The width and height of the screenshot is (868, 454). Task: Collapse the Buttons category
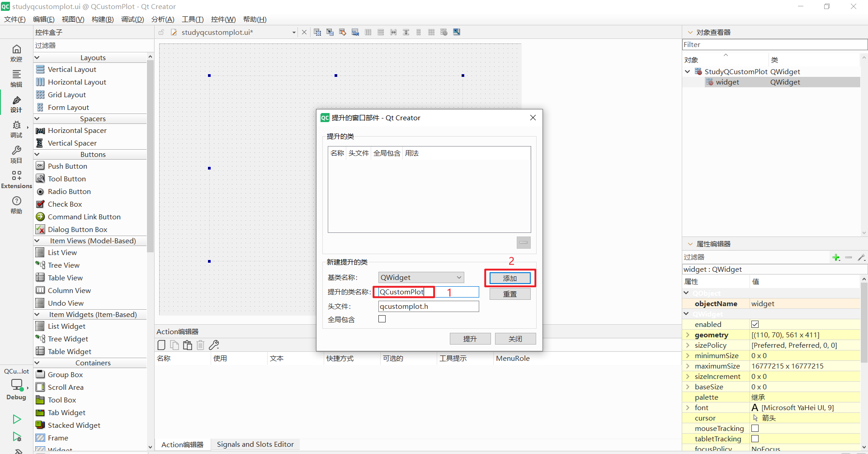37,154
